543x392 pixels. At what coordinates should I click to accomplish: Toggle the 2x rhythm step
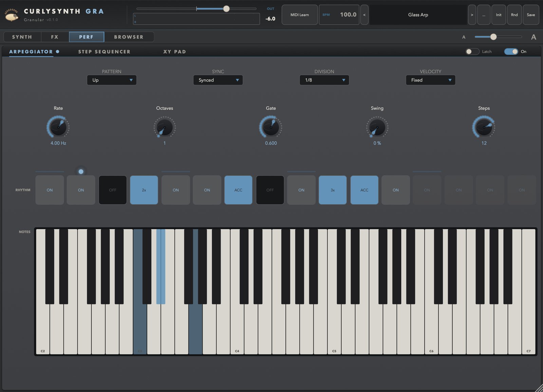point(144,190)
